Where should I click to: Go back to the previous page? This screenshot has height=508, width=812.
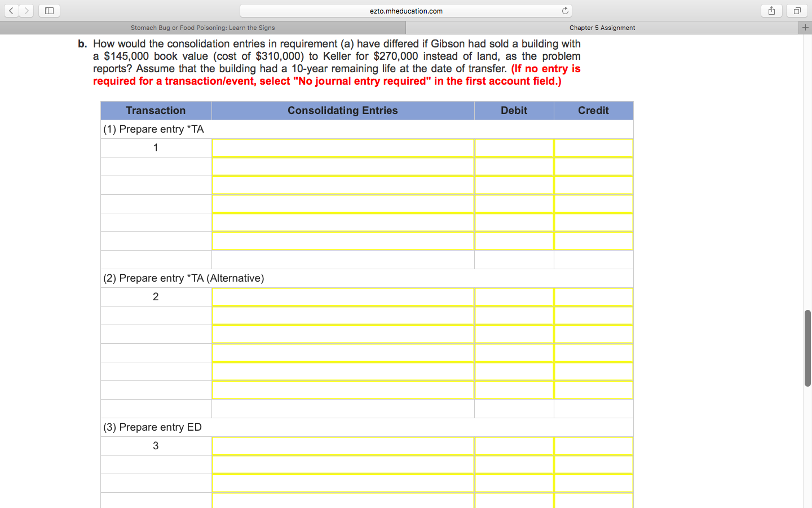[11, 11]
